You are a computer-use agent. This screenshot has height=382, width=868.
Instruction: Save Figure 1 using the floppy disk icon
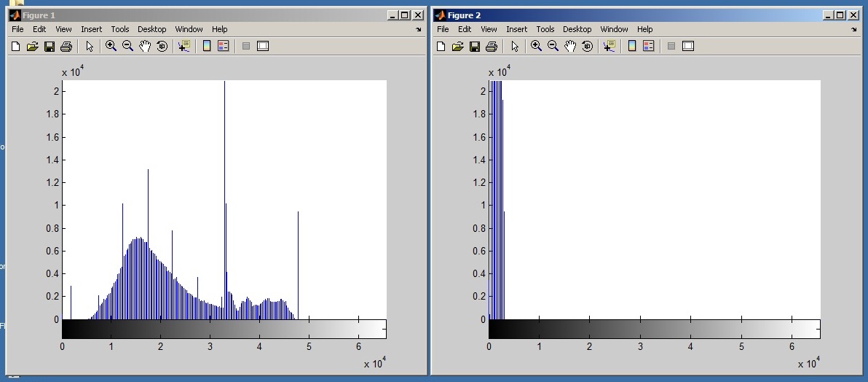pos(50,46)
